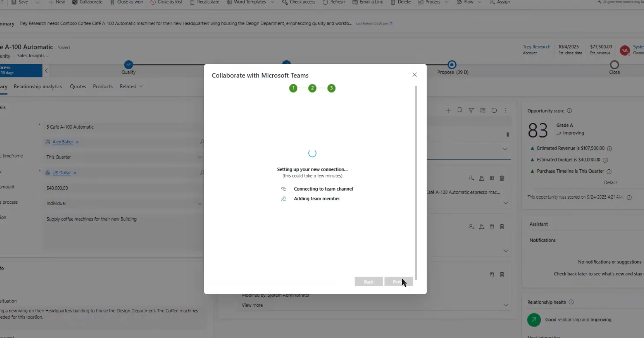The image size is (644, 338).
Task: Select Close as lost in the toolbar
Action: click(x=166, y=2)
